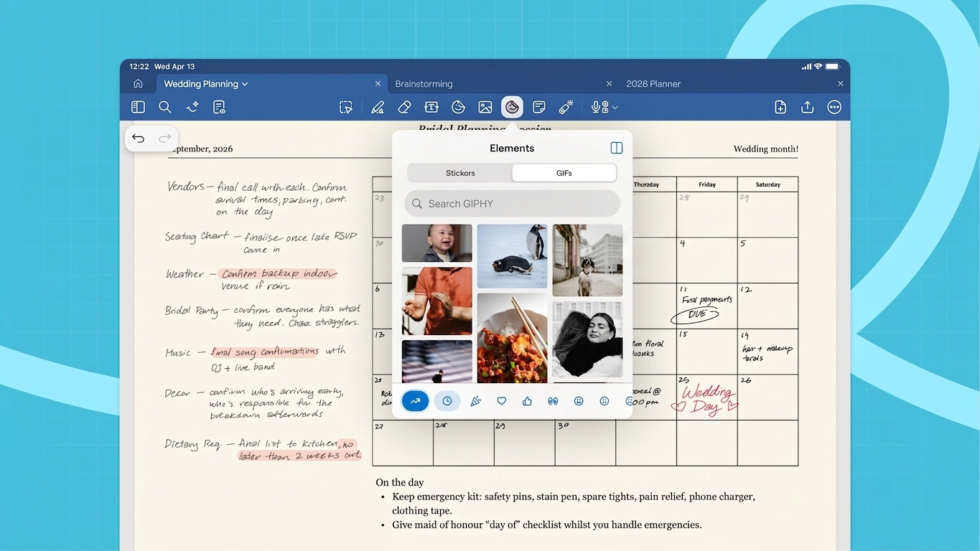This screenshot has height=551, width=980.
Task: Choose the four-dot face GIF category
Action: point(605,401)
